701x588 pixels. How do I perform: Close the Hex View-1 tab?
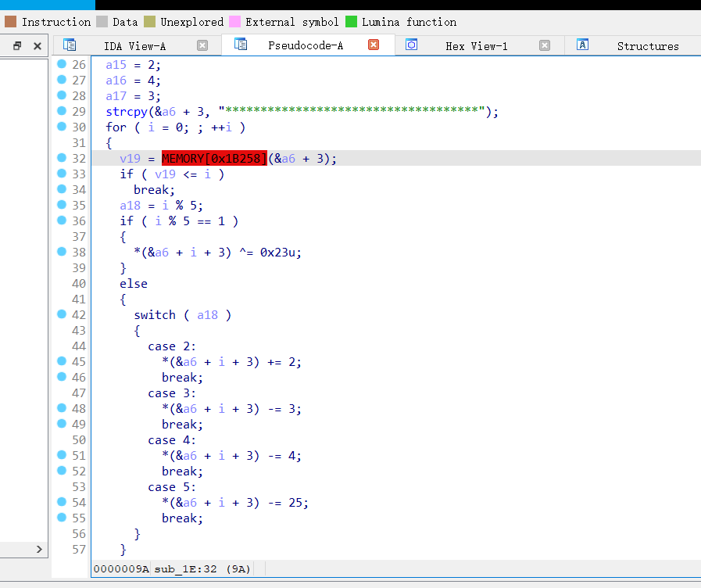545,45
